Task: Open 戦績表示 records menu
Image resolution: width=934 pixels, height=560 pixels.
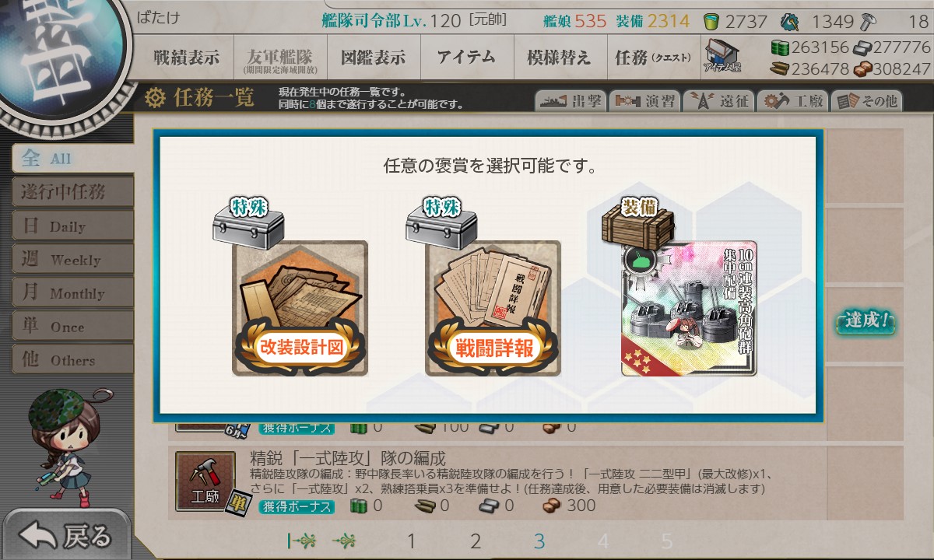Action: [187, 58]
